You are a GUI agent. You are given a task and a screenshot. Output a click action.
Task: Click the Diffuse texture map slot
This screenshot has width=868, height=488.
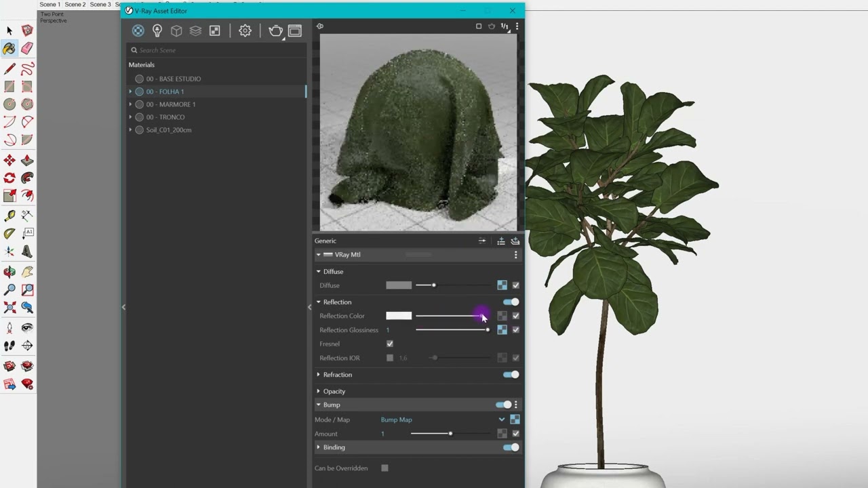502,285
